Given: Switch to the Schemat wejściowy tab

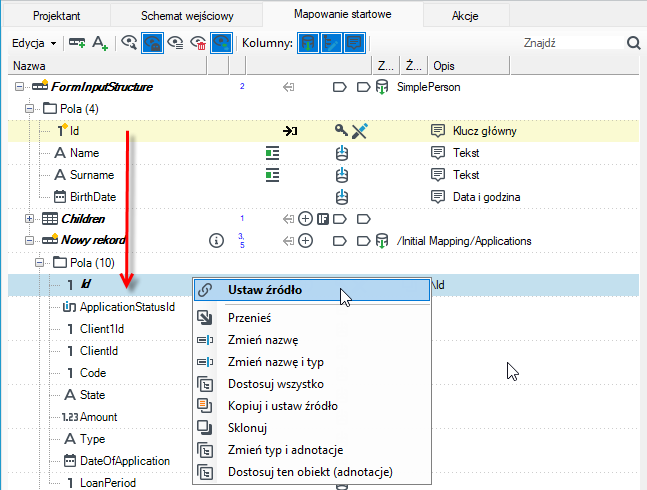Looking at the screenshot, I should pos(187,16).
